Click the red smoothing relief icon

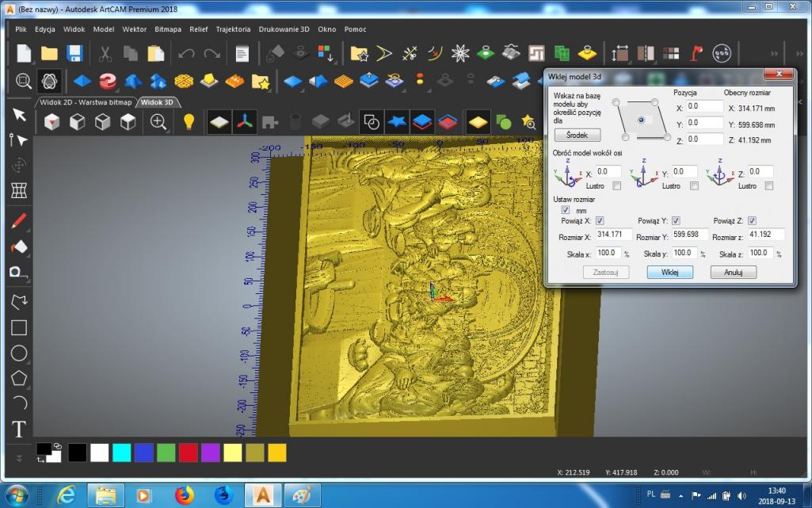(108, 81)
